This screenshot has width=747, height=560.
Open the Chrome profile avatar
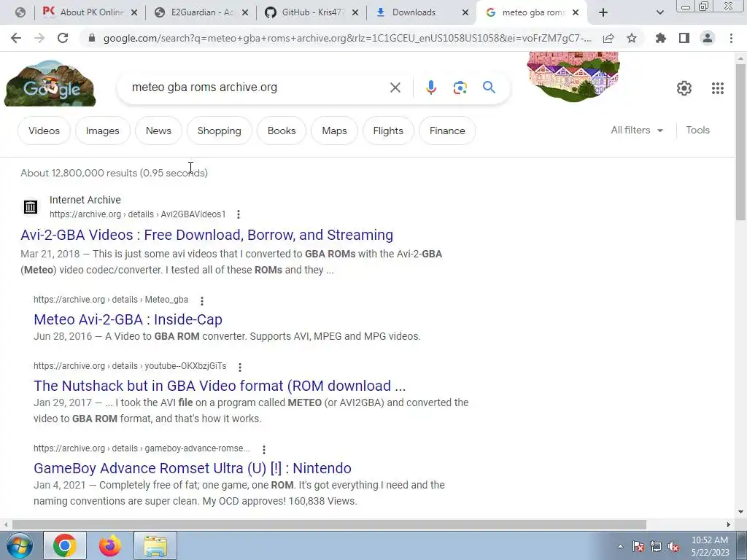[708, 38]
